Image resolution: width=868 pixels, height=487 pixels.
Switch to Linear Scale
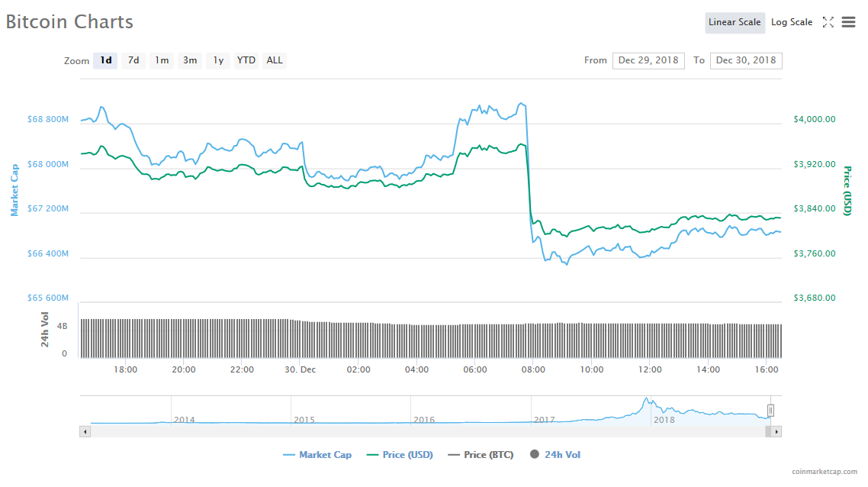click(734, 22)
